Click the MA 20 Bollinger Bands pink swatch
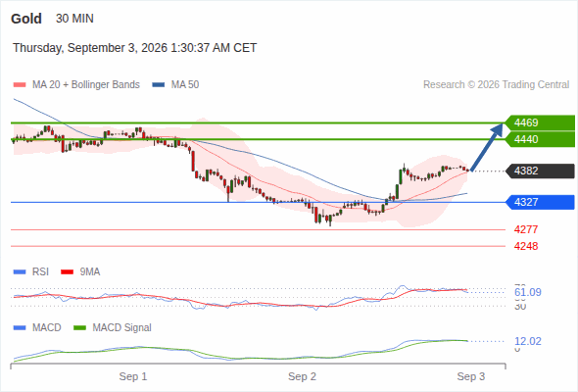This screenshot has width=578, height=392. click(20, 85)
